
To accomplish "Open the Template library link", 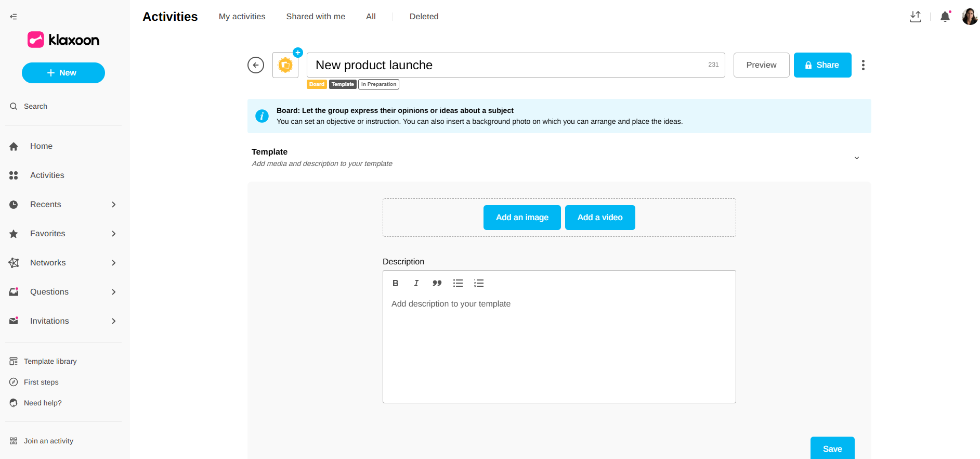I will tap(50, 361).
